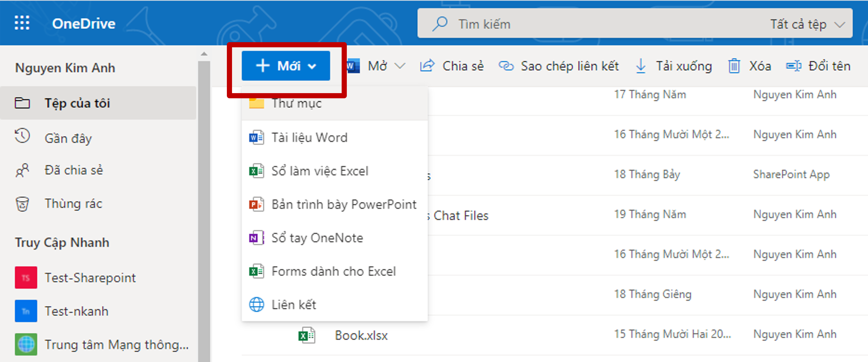Create a Bản trình bày PowerPoint
Image resolution: width=868 pixels, height=362 pixels.
pos(344,204)
